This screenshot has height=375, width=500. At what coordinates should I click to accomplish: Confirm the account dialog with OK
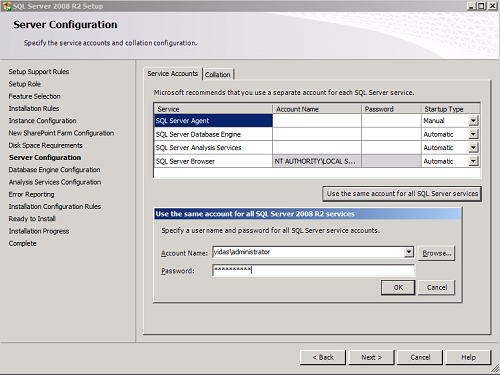pyautogui.click(x=398, y=287)
